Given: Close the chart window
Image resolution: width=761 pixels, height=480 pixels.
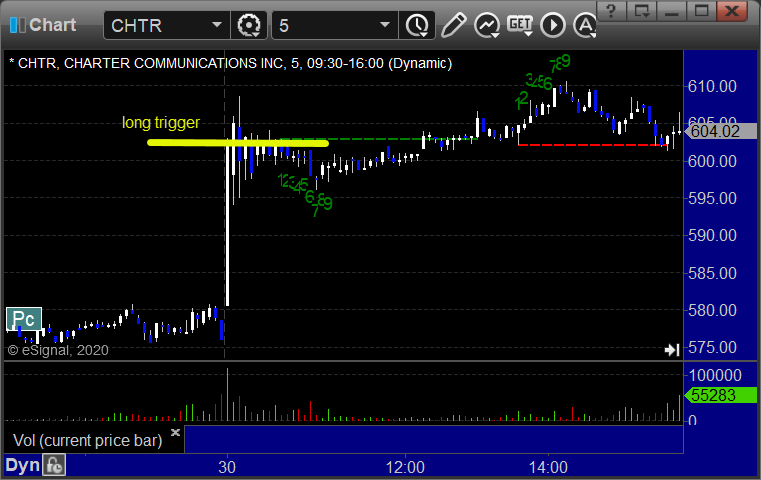Looking at the screenshot, I should (x=732, y=11).
